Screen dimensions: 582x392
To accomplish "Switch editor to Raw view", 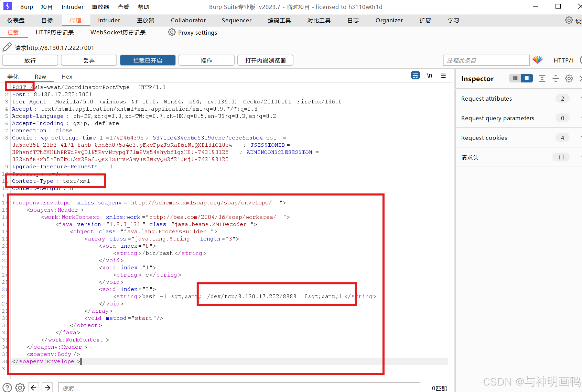I will 40,76.
